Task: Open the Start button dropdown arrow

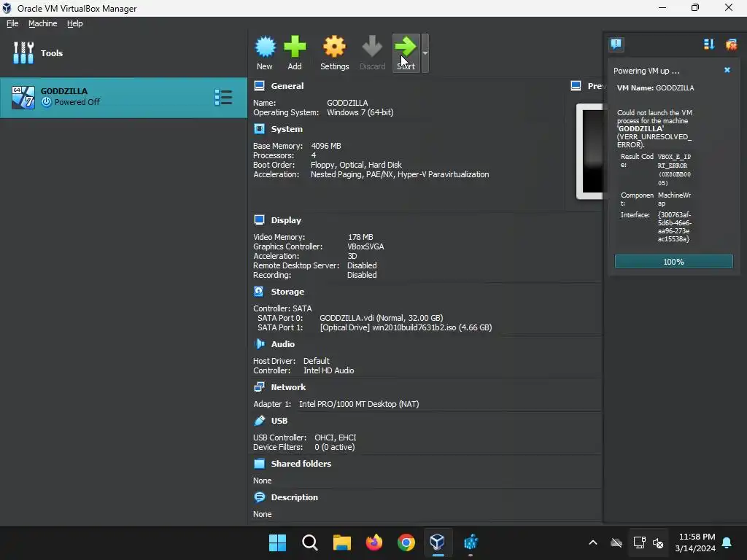Action: [425, 52]
